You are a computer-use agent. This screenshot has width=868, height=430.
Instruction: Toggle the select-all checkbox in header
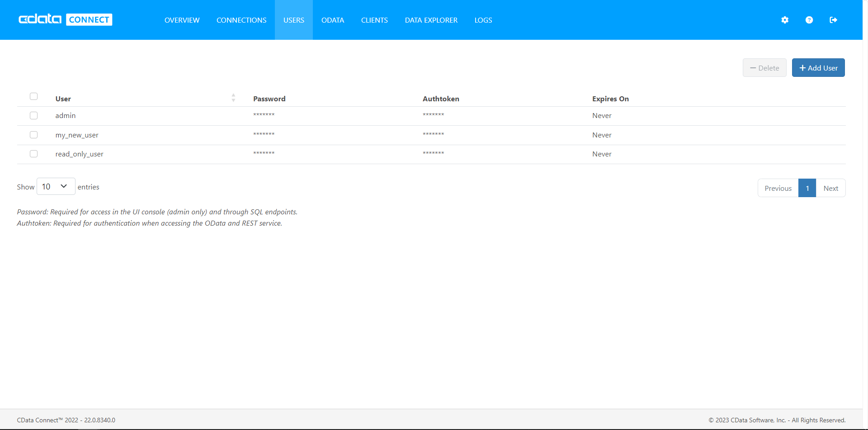point(33,96)
